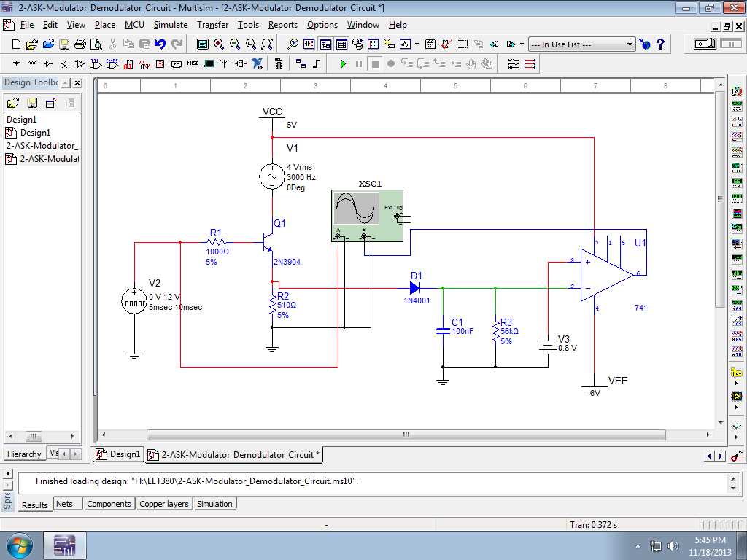This screenshot has width=747, height=560.
Task: Select the LabVIEW instrument icon
Action: pyautogui.click(x=737, y=396)
